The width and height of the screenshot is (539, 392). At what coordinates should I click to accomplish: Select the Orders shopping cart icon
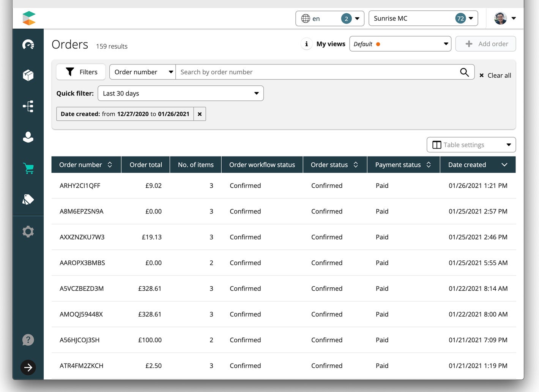28,168
